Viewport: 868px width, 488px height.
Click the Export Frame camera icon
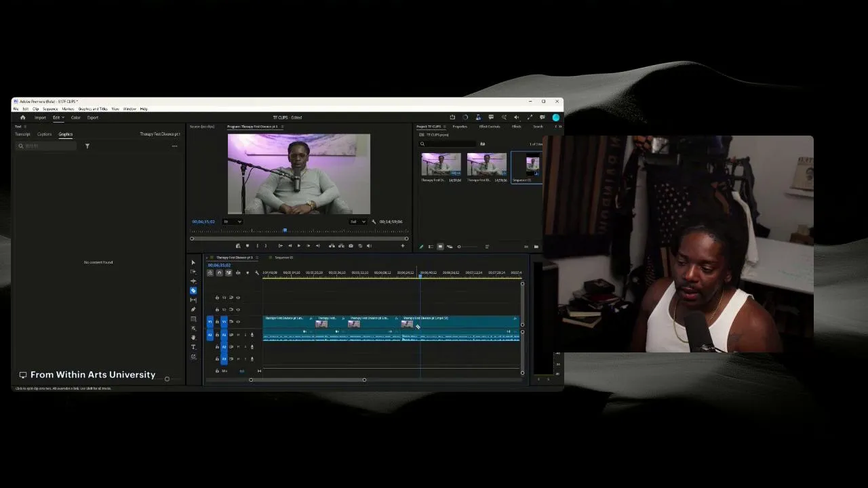pyautogui.click(x=351, y=246)
